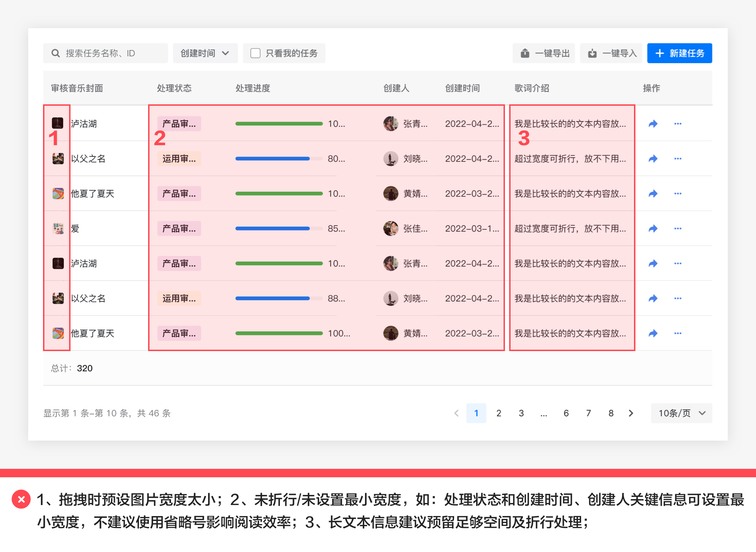Go to the next page with the right chevron
The image size is (756, 552).
(x=631, y=413)
